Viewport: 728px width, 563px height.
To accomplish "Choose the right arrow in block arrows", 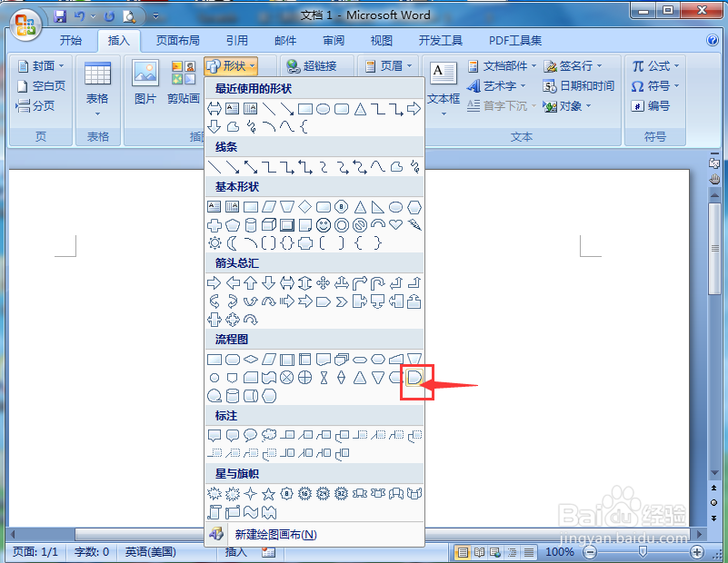I will tap(214, 282).
